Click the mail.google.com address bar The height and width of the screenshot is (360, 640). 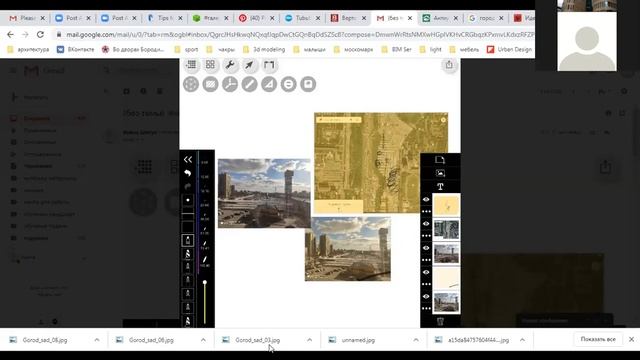(x=294, y=35)
